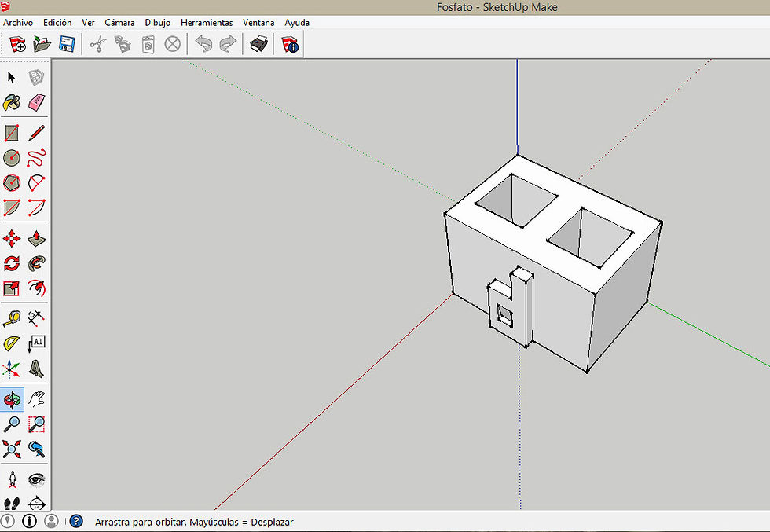The height and width of the screenshot is (532, 770).
Task: Open the Herramientas menu
Action: click(x=207, y=23)
